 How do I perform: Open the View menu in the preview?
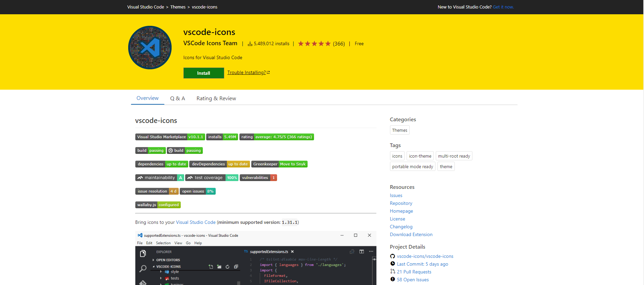(x=178, y=243)
